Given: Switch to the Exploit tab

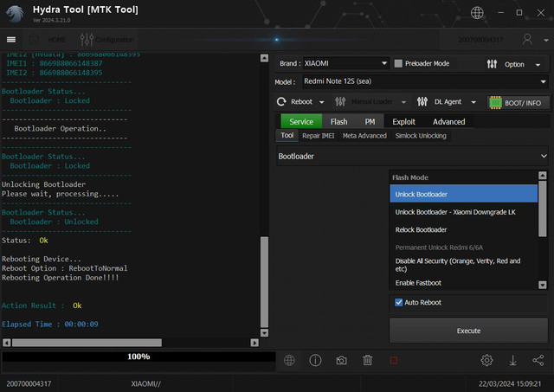Looking at the screenshot, I should click(x=403, y=121).
